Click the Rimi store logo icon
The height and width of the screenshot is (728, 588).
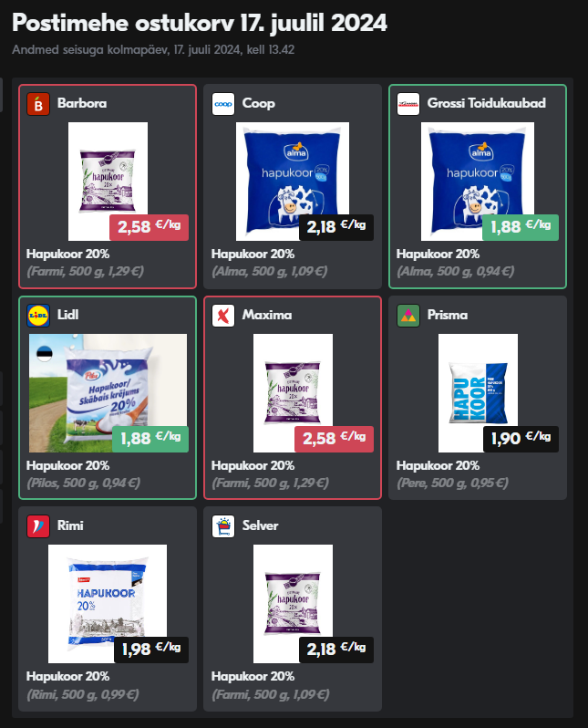38,526
